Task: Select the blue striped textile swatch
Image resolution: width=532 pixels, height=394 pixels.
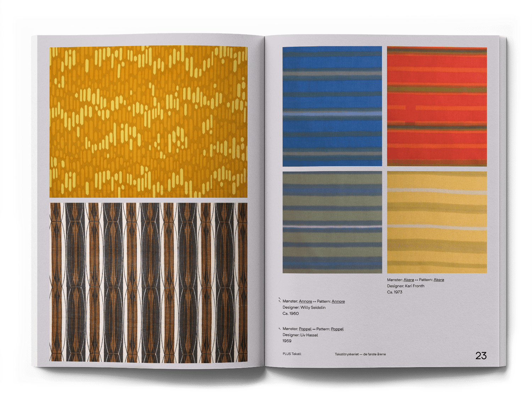Action: [x=332, y=106]
